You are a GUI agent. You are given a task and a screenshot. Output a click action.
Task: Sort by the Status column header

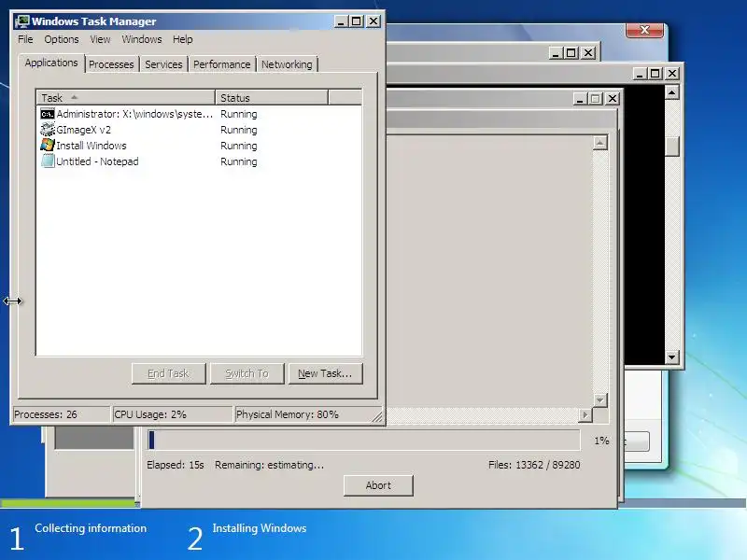coord(272,98)
